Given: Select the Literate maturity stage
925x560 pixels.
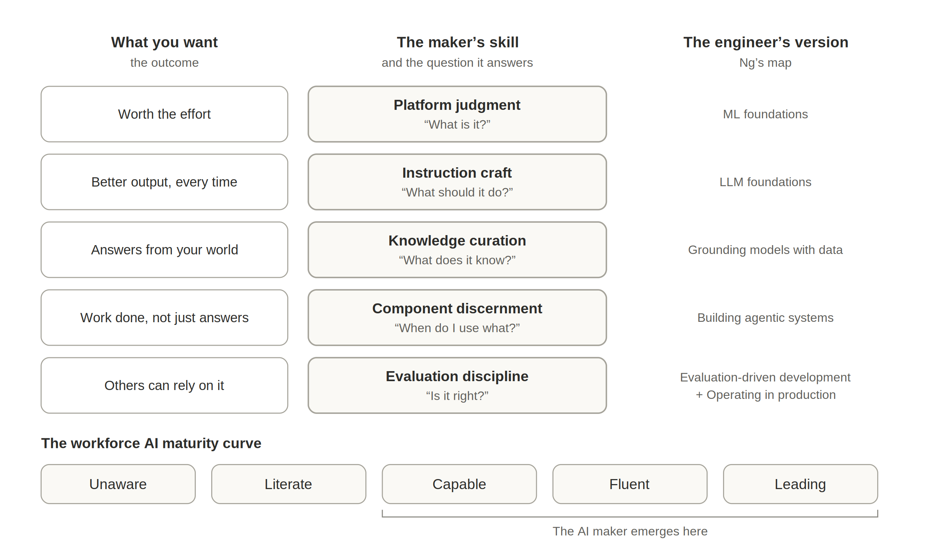Looking at the screenshot, I should coord(289,484).
